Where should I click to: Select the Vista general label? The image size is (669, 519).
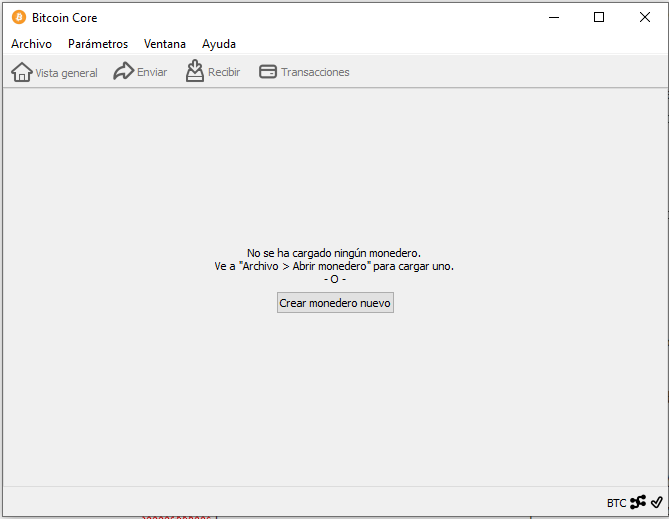pos(67,73)
